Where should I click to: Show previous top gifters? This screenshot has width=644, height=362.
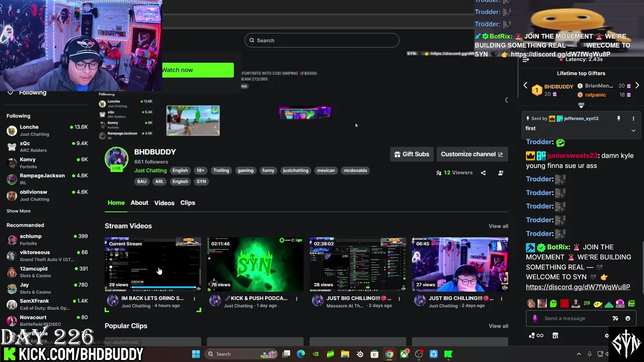coord(525,86)
